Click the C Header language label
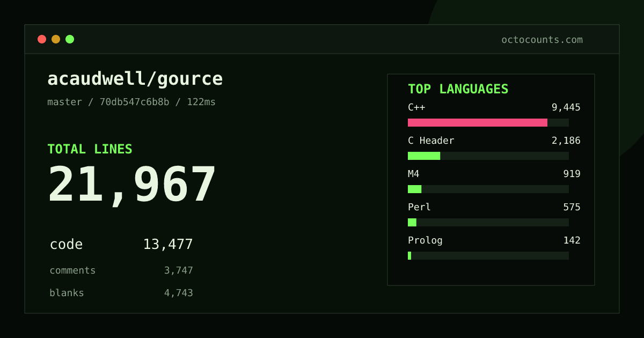This screenshot has width=644, height=338. click(x=431, y=141)
